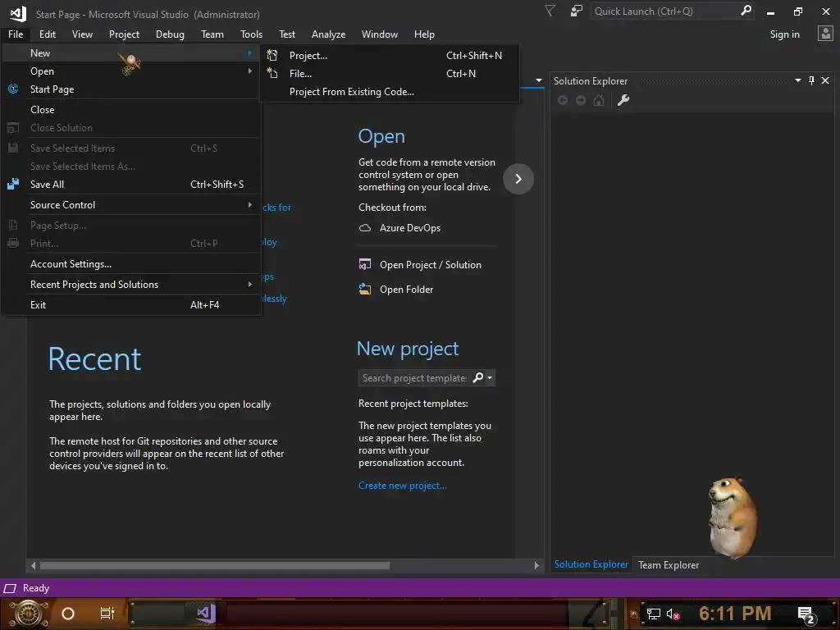
Task: Select Exit in the File menu
Action: 131,305
